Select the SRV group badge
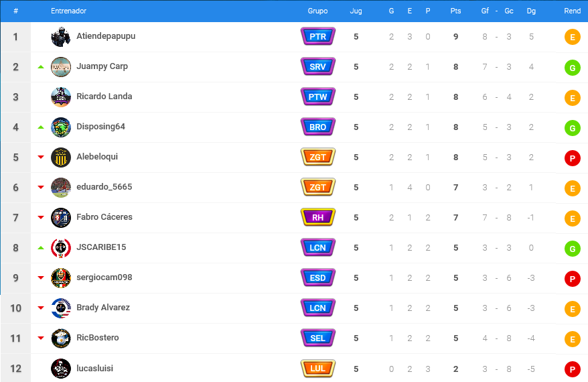Viewport: 588px width, 382px height. pyautogui.click(x=317, y=66)
